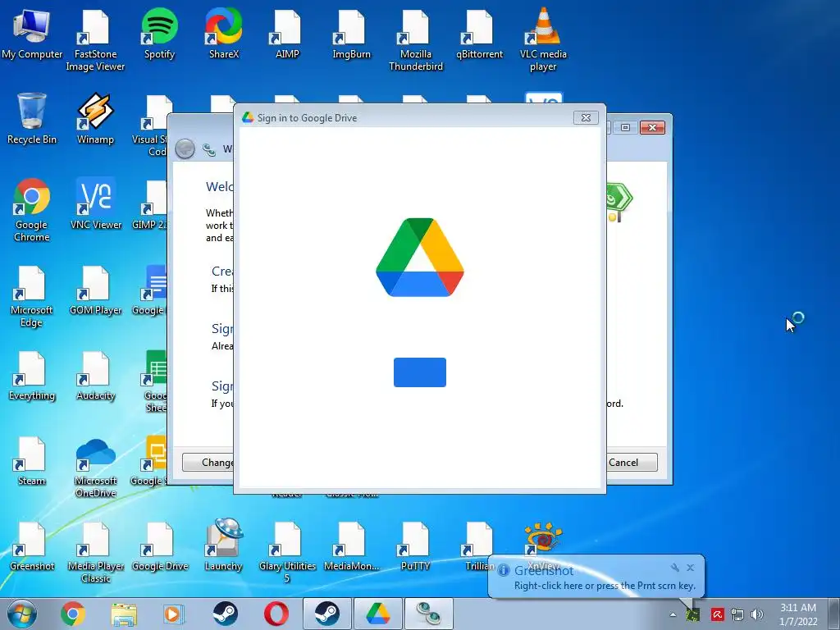Switch to the running Steam taskbar window

click(x=326, y=614)
